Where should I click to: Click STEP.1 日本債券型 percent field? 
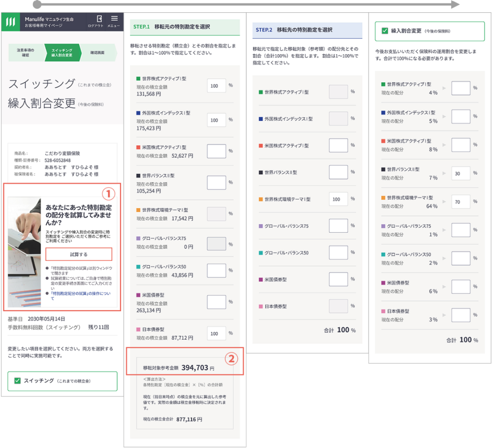(216, 333)
